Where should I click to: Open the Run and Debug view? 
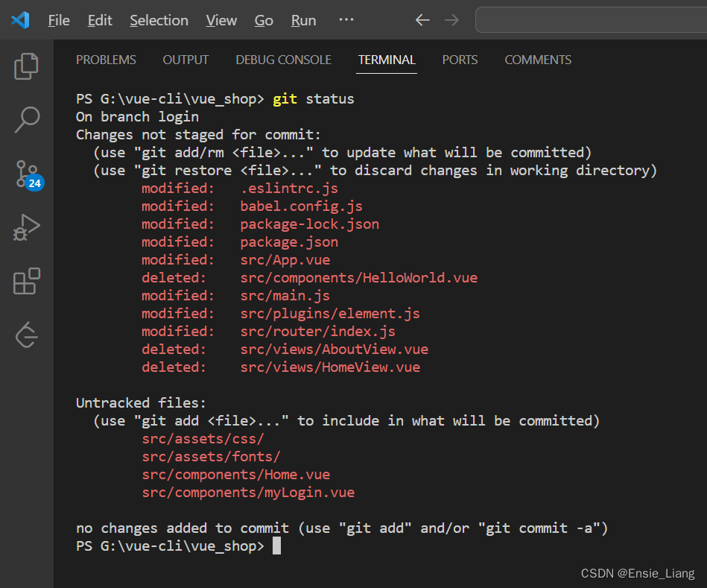coord(26,227)
